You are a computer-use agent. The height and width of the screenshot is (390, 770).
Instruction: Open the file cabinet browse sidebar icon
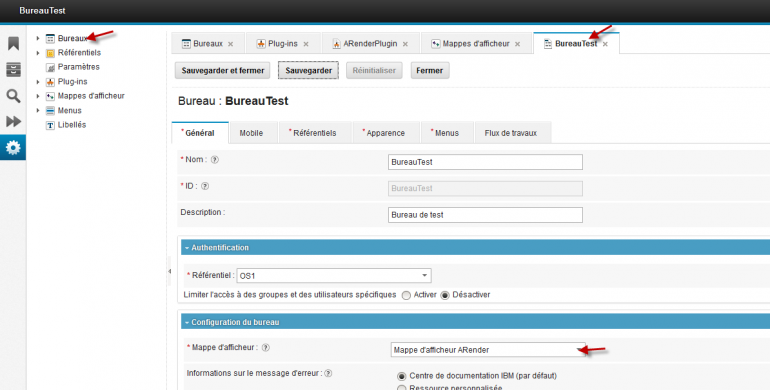13,69
